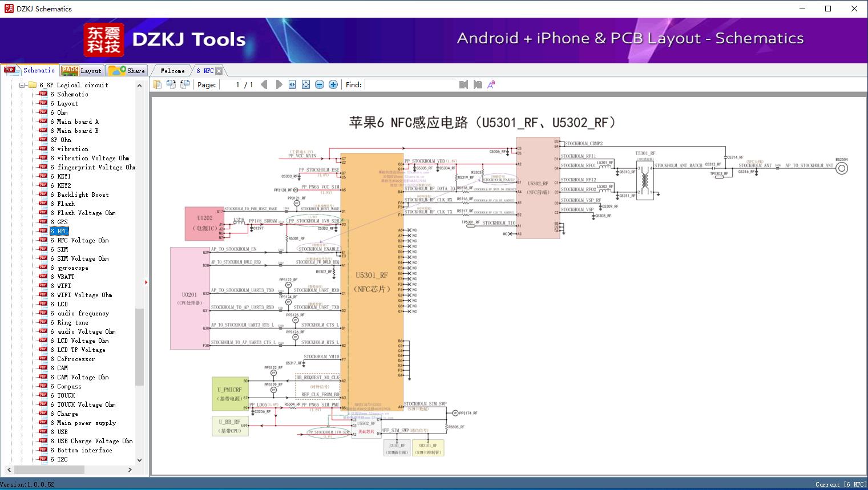Close the 6 NFC tab
868x490 pixels.
[219, 71]
